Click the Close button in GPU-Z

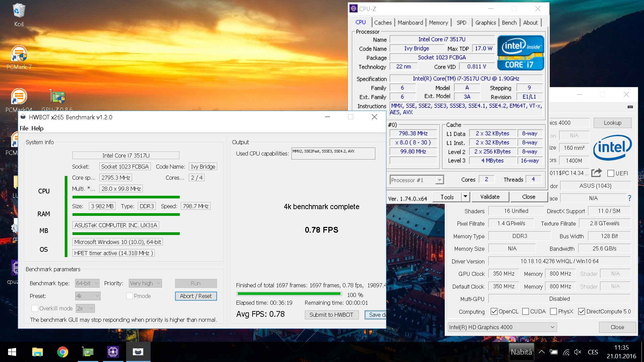[617, 327]
